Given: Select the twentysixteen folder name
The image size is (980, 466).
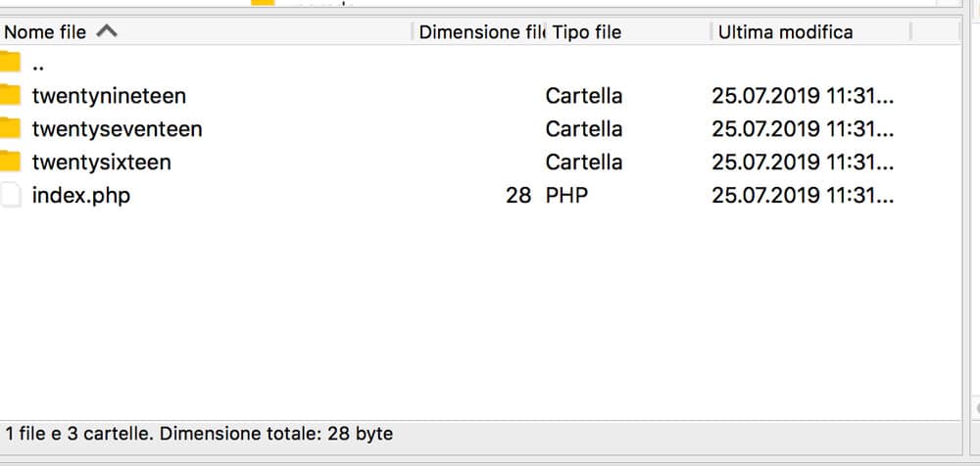Looking at the screenshot, I should [102, 162].
